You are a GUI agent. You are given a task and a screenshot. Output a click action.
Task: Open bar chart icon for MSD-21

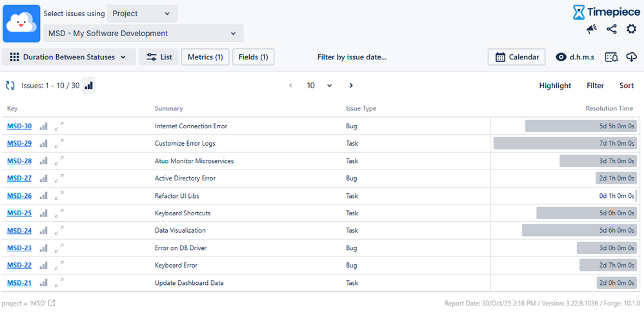[x=43, y=283]
